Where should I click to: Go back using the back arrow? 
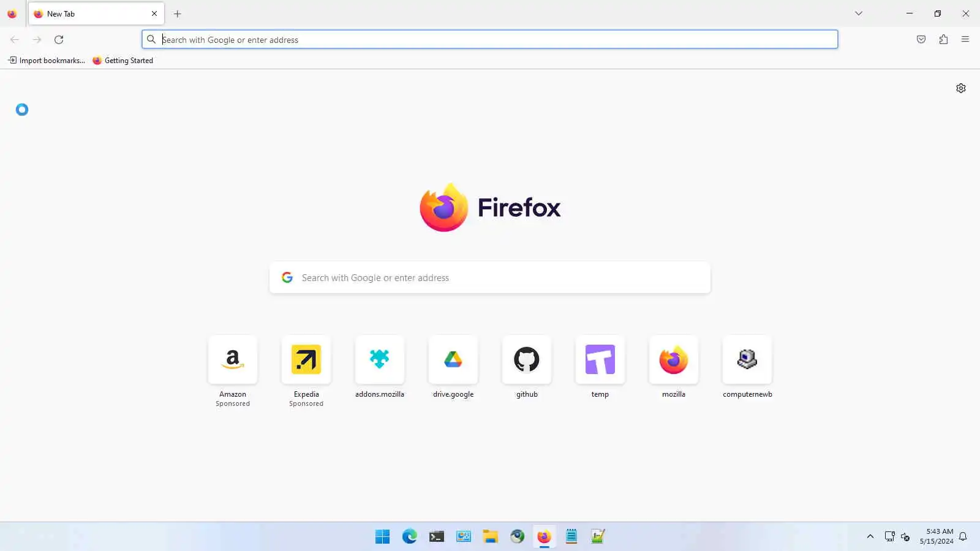15,40
